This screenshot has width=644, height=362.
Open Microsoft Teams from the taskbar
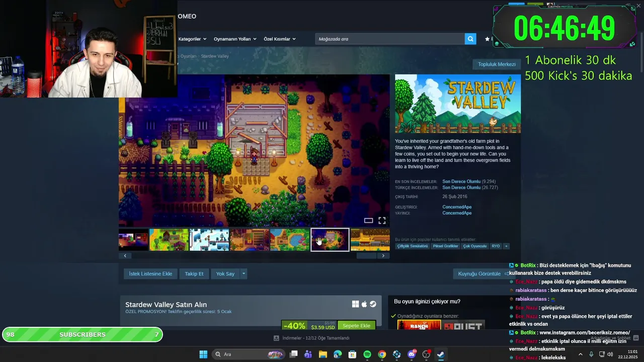308,354
